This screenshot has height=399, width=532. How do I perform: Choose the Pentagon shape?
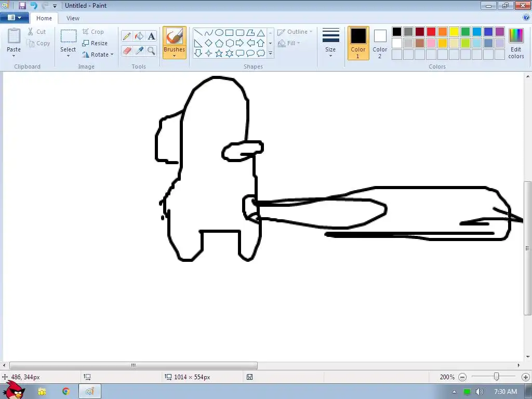point(219,43)
